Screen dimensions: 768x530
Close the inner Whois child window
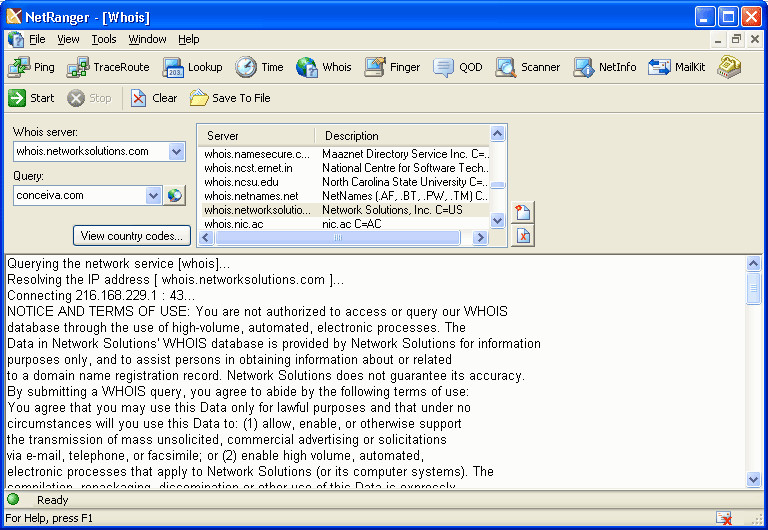pos(755,39)
